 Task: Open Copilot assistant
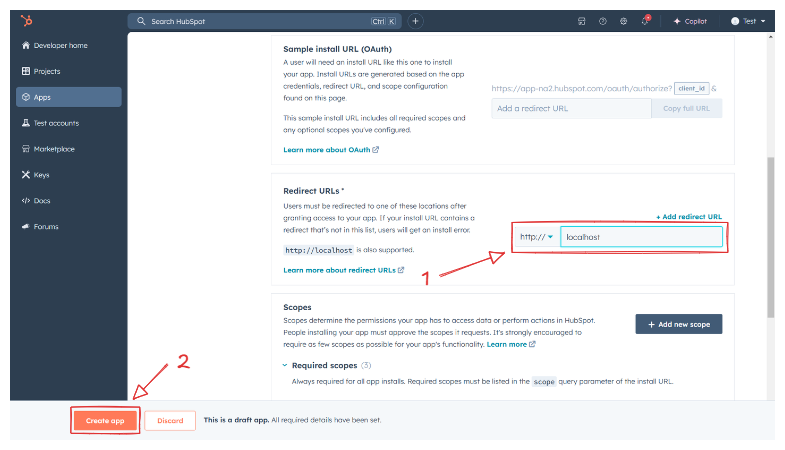[690, 22]
